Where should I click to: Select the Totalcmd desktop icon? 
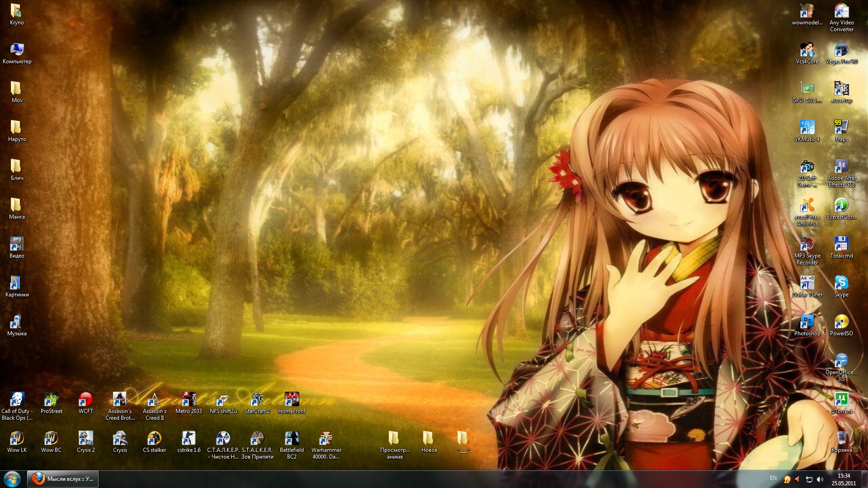841,245
